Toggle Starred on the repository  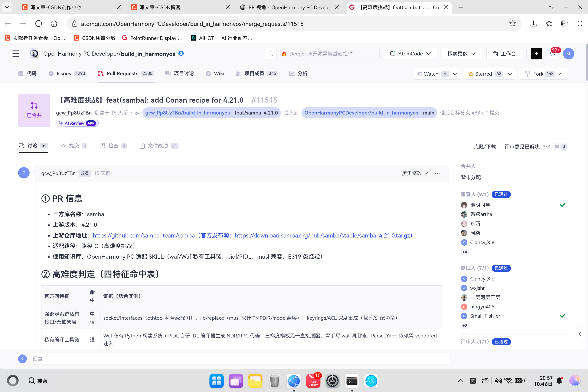[485, 74]
